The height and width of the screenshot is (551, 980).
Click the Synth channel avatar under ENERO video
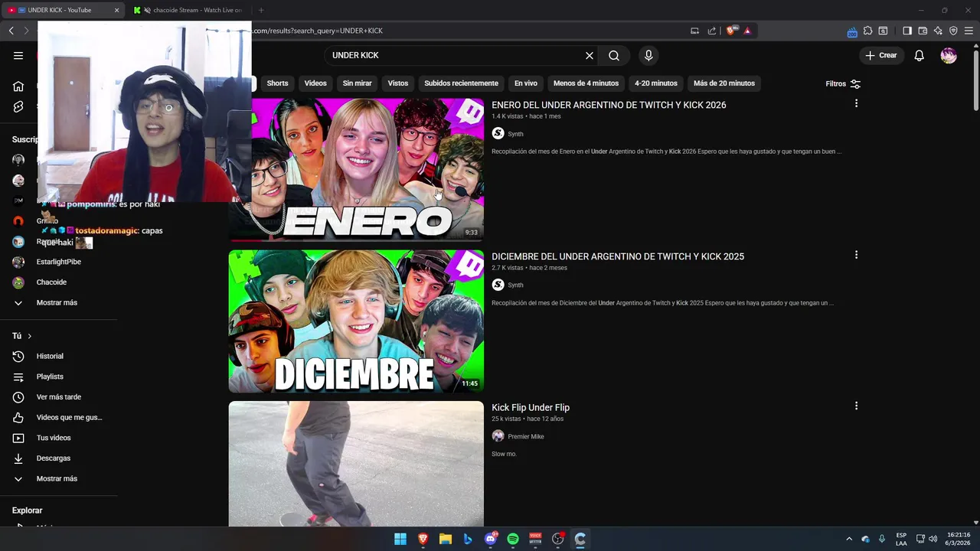tap(498, 133)
